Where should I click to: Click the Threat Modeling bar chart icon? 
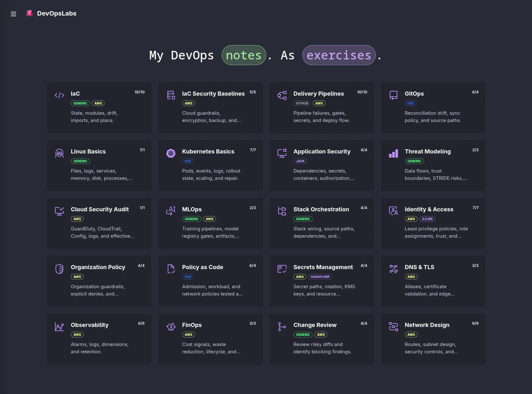coord(394,153)
